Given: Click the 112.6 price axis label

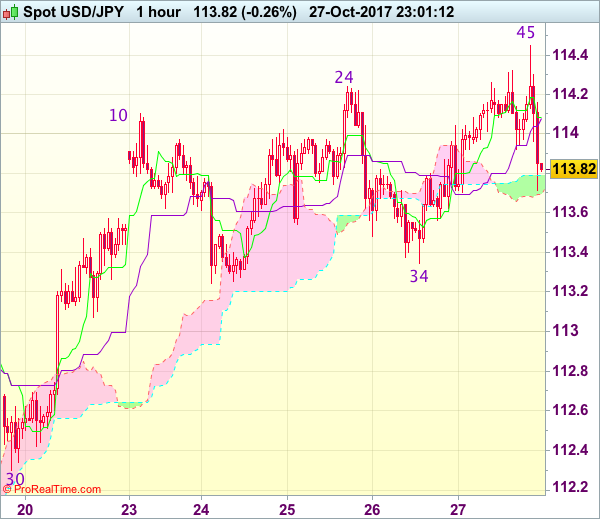Looking at the screenshot, I should pos(570,411).
